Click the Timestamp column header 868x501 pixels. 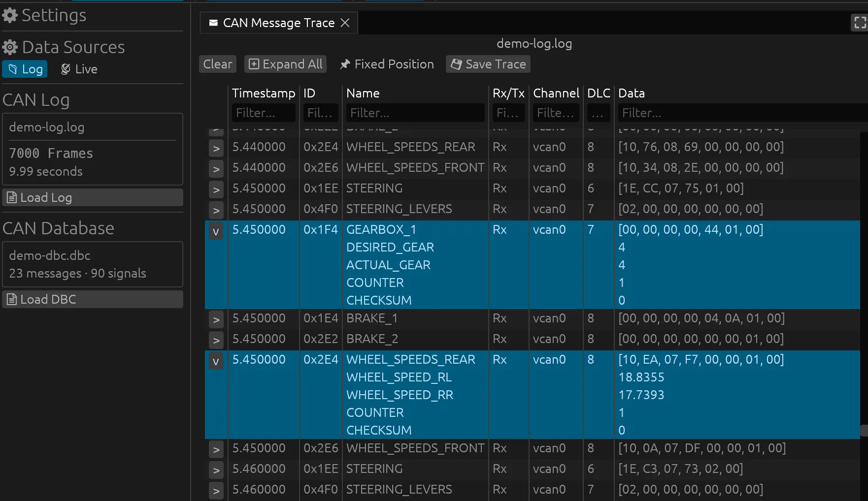click(x=264, y=93)
